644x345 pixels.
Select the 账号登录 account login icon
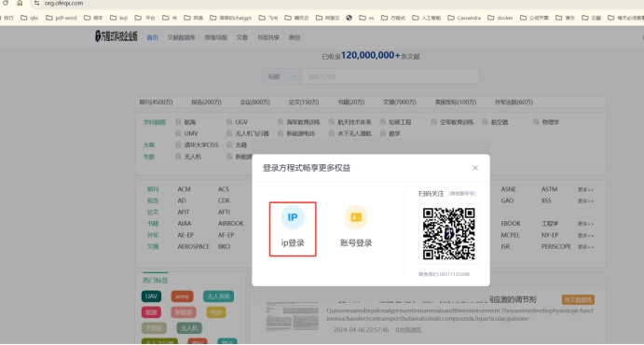356,217
